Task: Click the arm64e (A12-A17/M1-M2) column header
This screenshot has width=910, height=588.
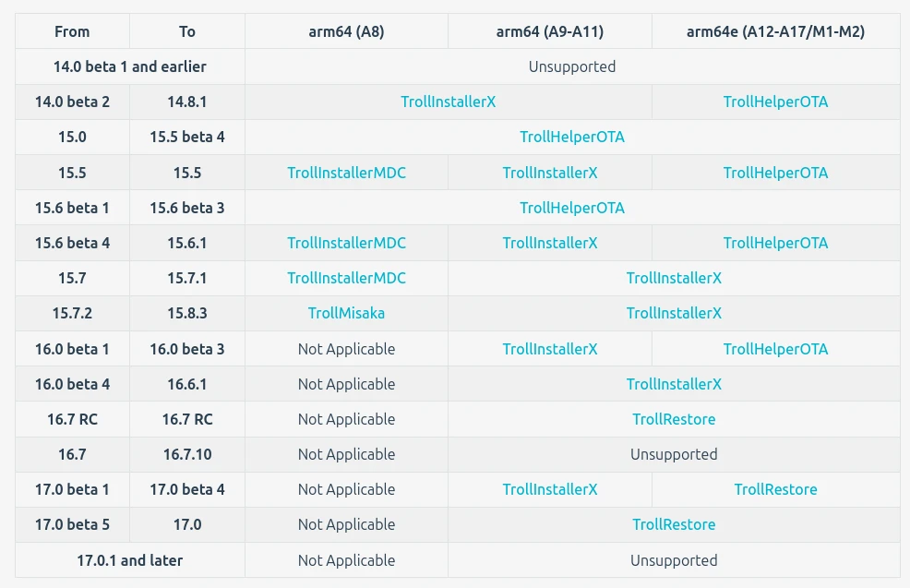Action: [775, 31]
